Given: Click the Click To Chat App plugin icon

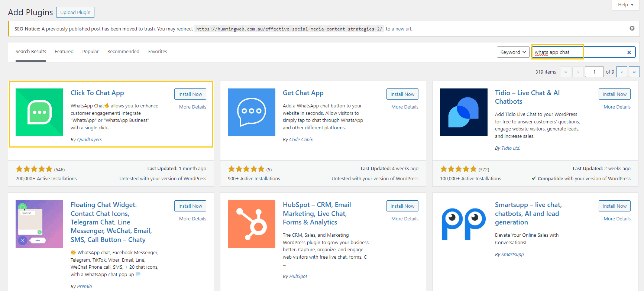Looking at the screenshot, I should pos(39,112).
